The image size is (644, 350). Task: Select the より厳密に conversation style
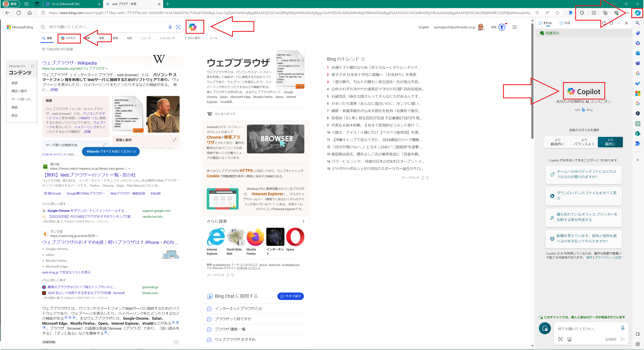tap(610, 142)
